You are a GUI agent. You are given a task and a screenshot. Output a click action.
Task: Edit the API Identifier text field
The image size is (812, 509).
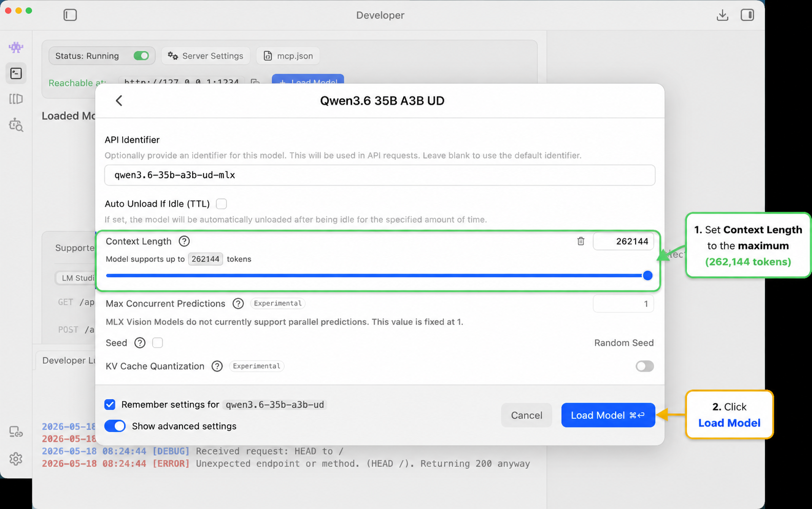click(380, 175)
